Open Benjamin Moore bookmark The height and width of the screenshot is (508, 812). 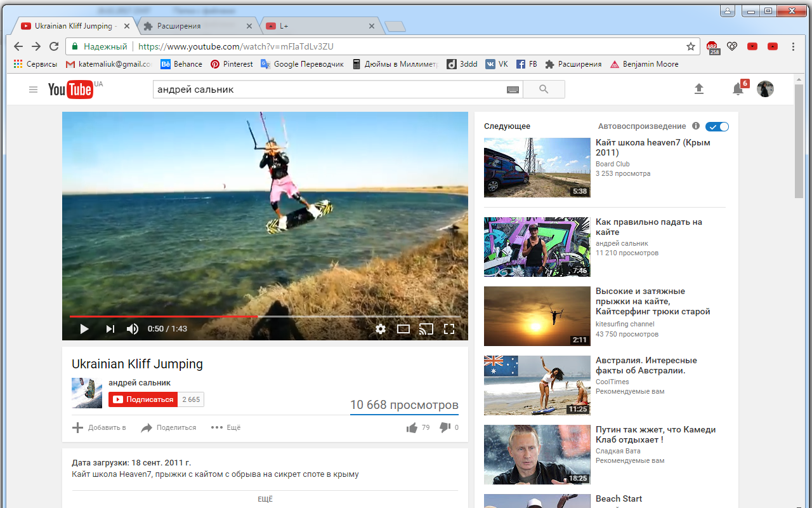click(644, 64)
